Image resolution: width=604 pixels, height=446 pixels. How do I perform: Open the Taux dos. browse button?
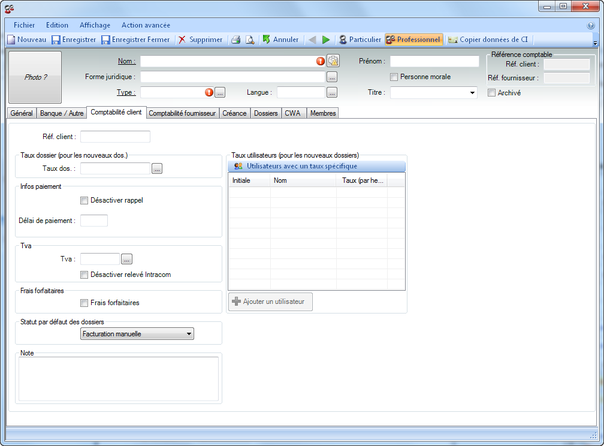pos(157,169)
